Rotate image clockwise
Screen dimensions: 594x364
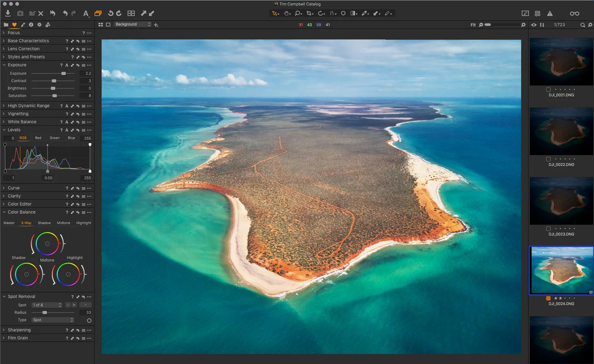[x=119, y=13]
